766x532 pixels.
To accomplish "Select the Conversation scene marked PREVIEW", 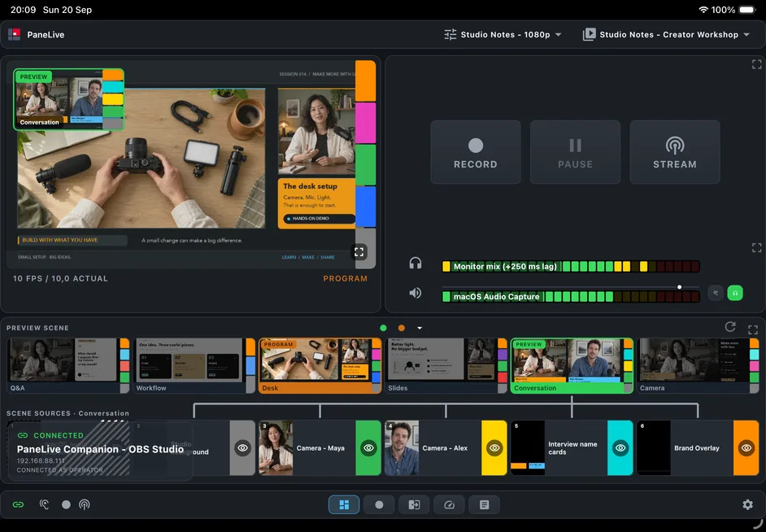I will pyautogui.click(x=572, y=366).
